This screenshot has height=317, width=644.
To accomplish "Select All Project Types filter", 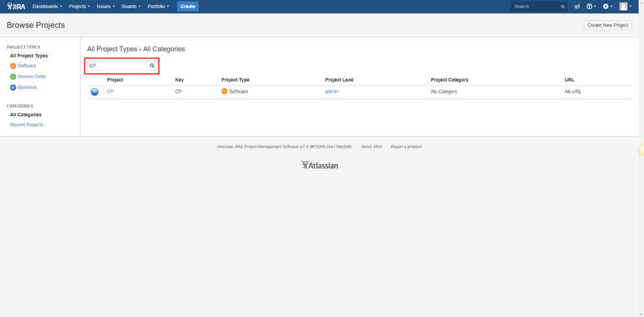I will (29, 56).
